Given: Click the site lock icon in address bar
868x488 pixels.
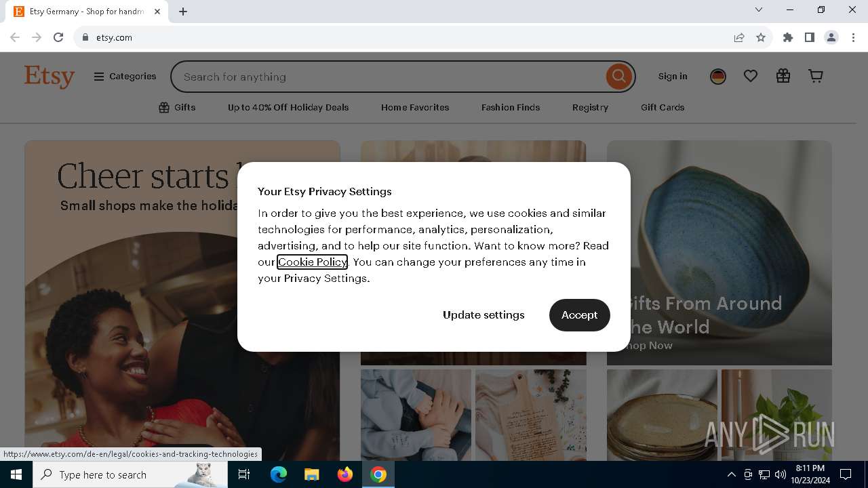Looking at the screenshot, I should (x=85, y=37).
